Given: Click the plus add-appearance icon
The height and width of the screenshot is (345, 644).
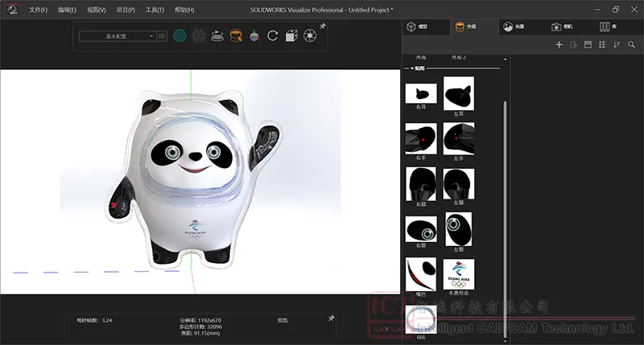Looking at the screenshot, I should coord(559,45).
